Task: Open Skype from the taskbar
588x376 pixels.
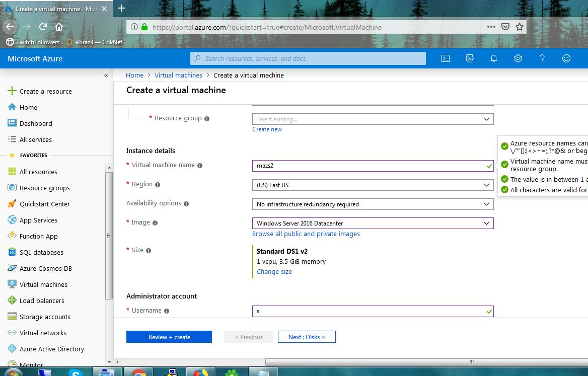Action: (76, 372)
